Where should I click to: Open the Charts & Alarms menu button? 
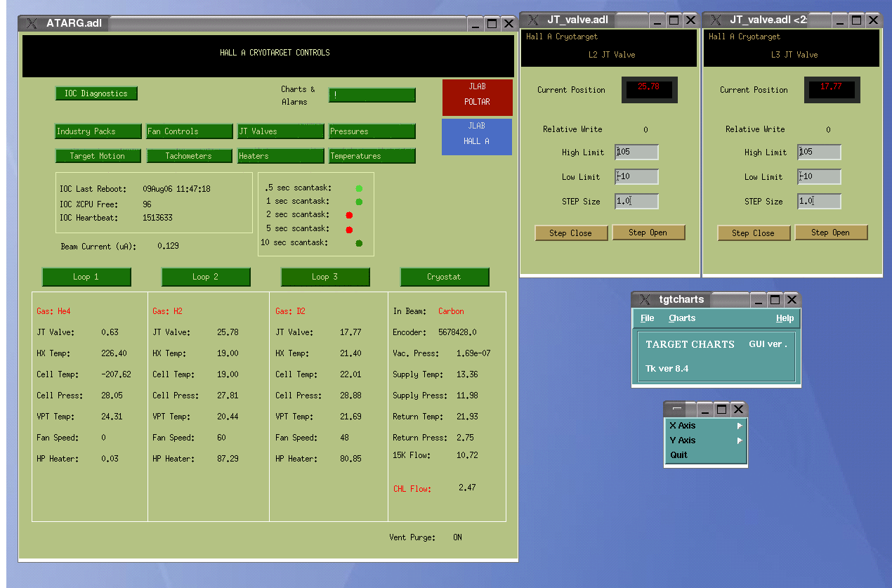tap(372, 95)
